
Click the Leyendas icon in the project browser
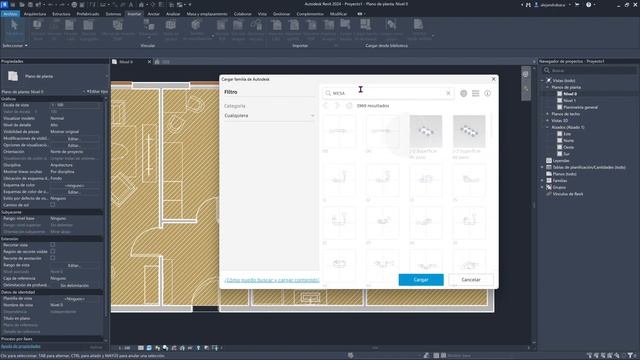click(549, 160)
